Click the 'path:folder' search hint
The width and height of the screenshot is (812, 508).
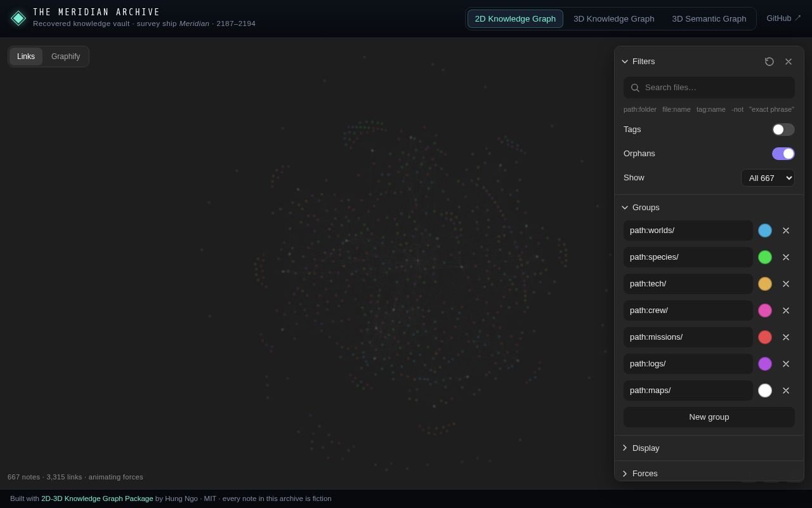pyautogui.click(x=640, y=109)
